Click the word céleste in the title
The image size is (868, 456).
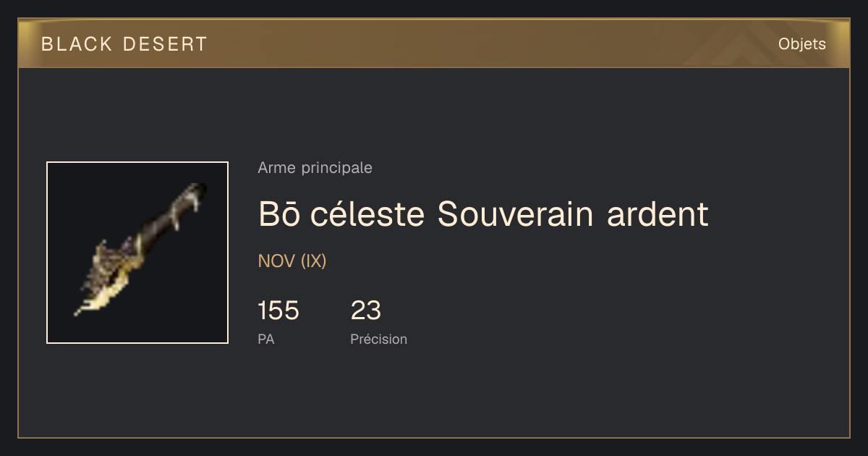(369, 214)
